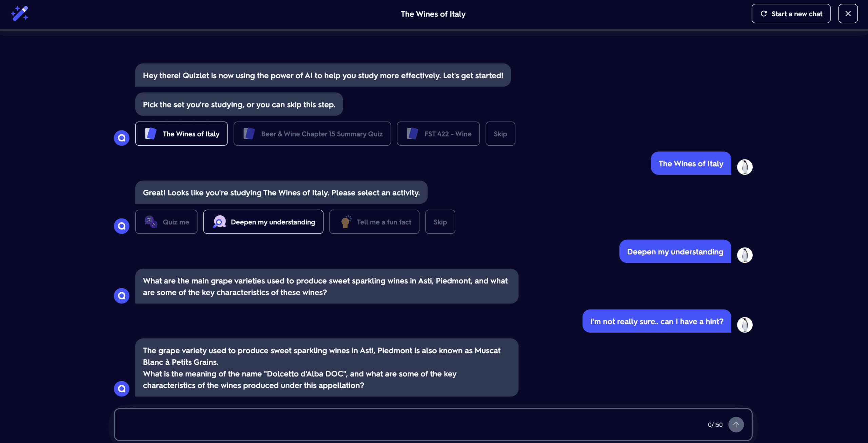
Task: Skip the study set selection step
Action: coord(500,134)
